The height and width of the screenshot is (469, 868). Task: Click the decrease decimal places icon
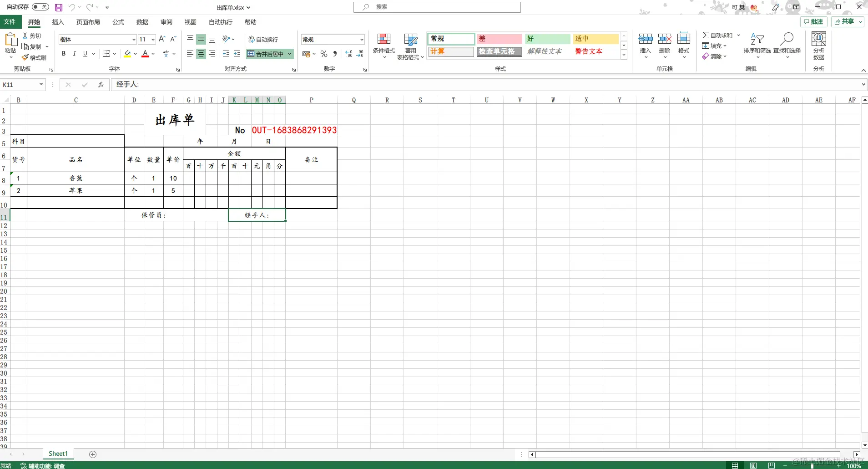360,54
